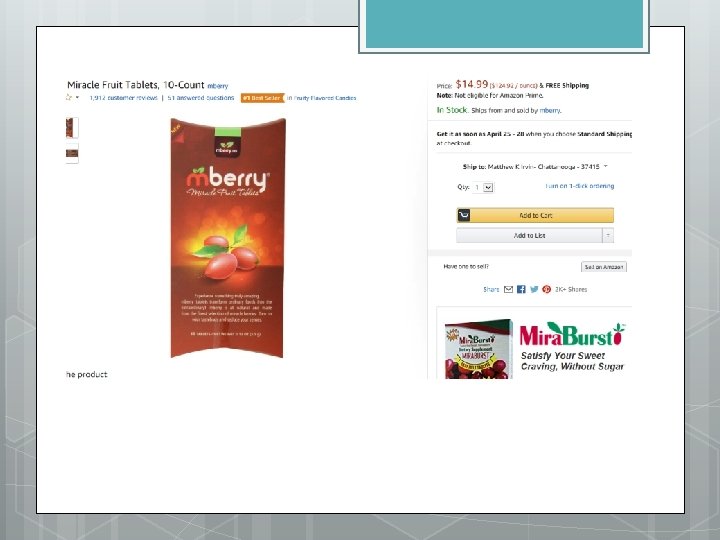This screenshot has height=540, width=720.
Task: Click the #1 Best Seller badge
Action: (263, 98)
